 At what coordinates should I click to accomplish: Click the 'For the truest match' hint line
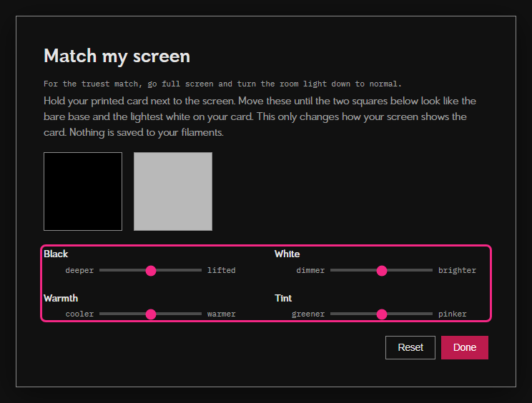click(222, 84)
